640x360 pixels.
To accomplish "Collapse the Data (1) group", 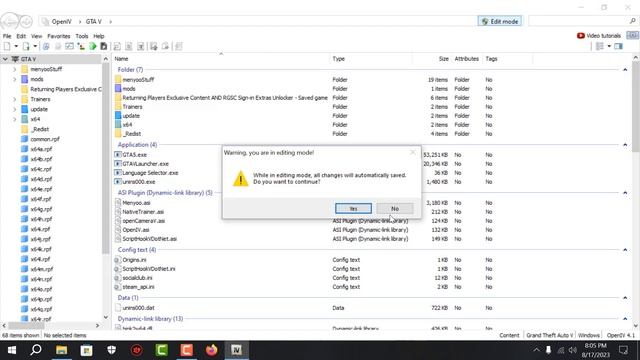I will [x=625, y=298].
